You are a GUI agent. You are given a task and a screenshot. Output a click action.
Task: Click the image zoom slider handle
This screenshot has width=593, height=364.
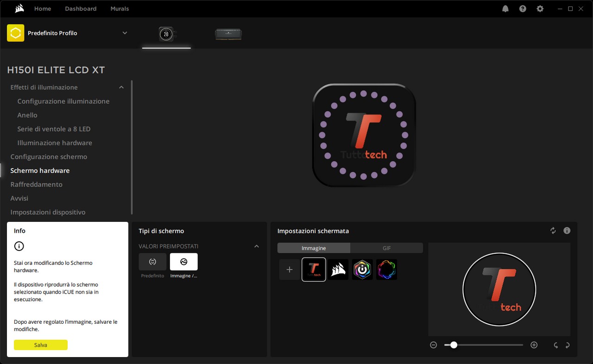coord(454,345)
